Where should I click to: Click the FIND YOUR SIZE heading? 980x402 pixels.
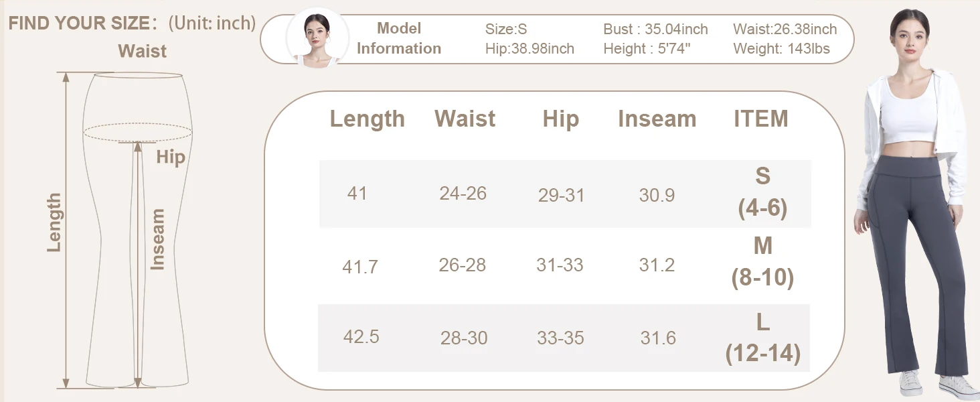pyautogui.click(x=78, y=23)
